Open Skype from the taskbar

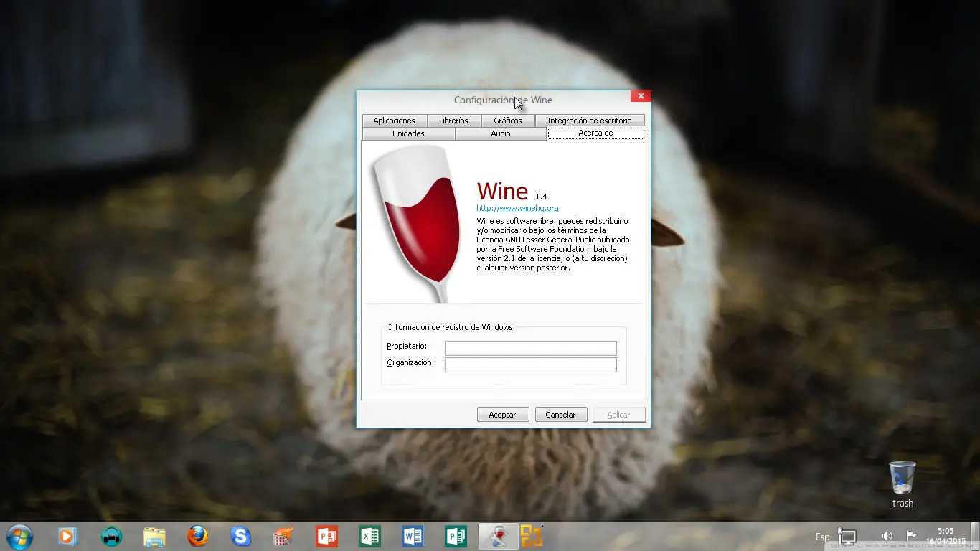click(240, 536)
